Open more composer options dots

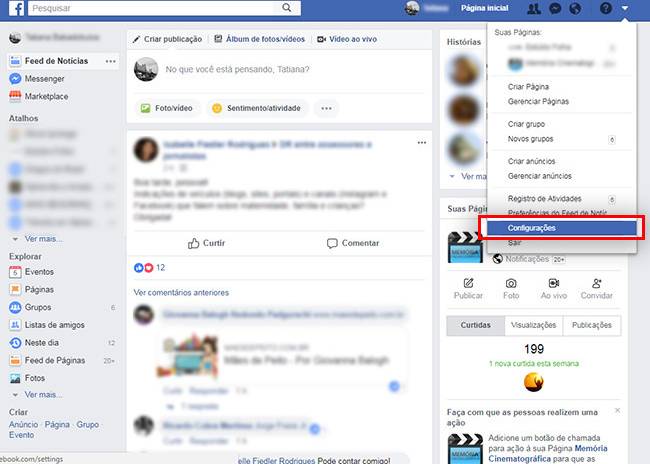coord(326,108)
